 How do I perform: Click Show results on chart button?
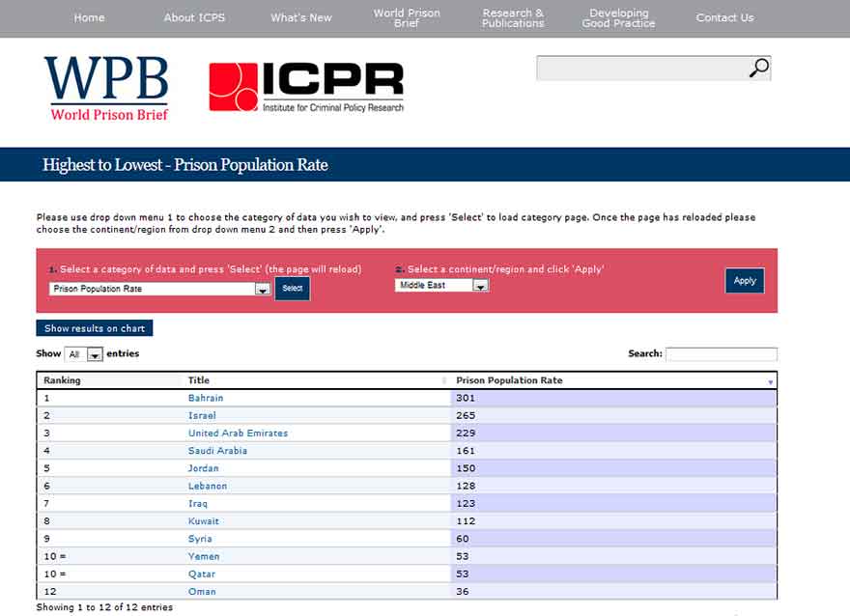tap(95, 328)
